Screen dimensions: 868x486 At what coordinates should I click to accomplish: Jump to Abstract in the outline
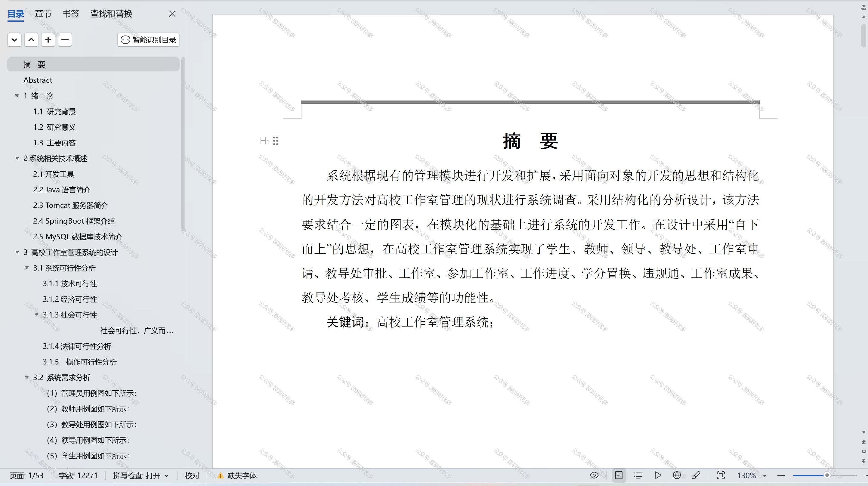[x=38, y=80]
